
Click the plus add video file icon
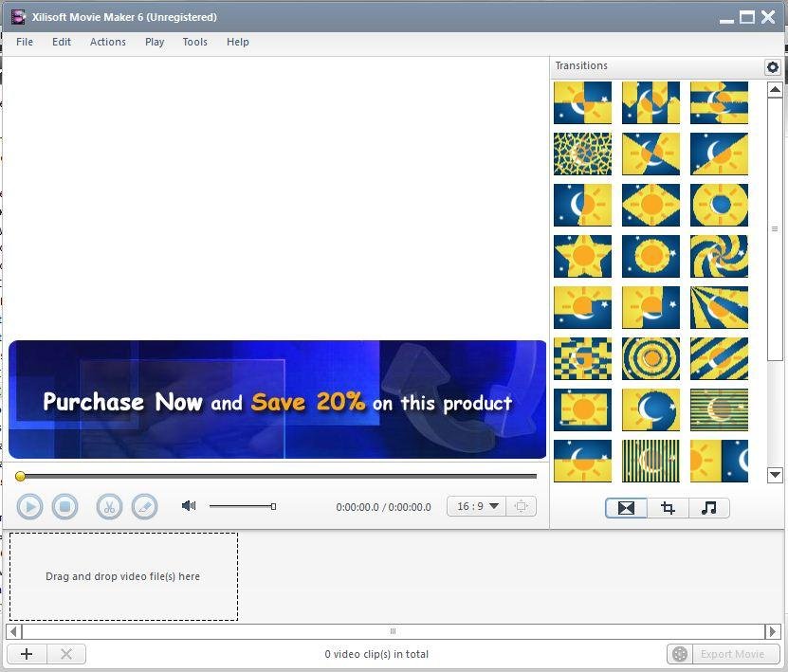point(27,654)
